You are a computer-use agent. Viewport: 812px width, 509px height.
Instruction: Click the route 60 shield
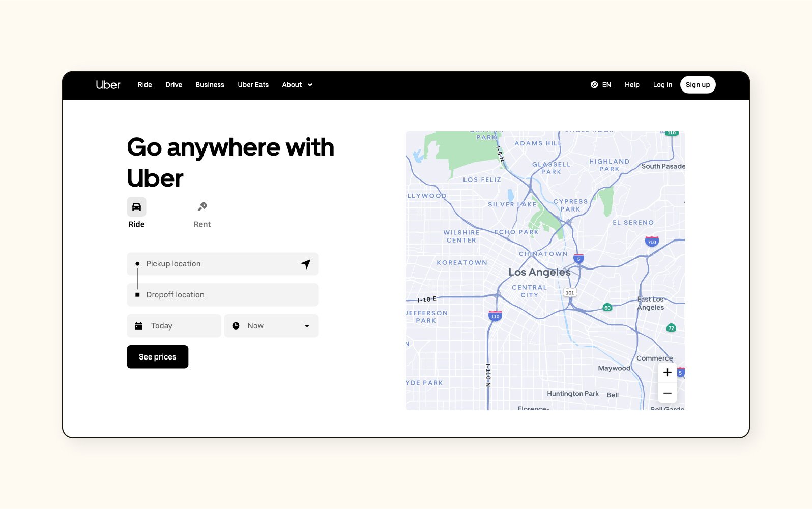pyautogui.click(x=607, y=308)
